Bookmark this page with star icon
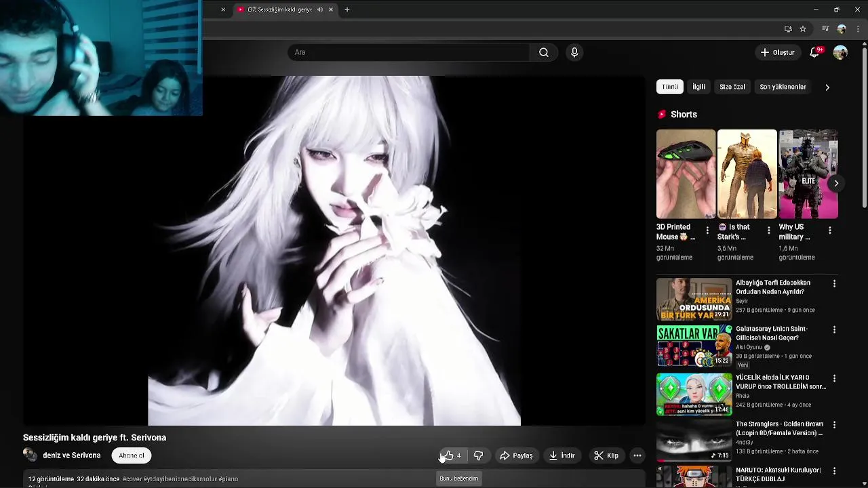 click(803, 29)
